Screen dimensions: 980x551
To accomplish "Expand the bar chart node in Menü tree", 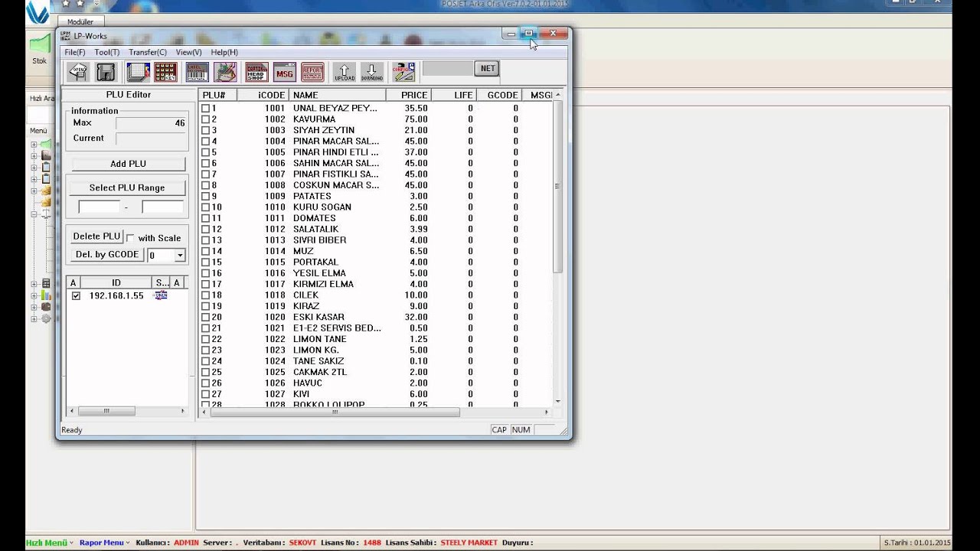I will [34, 295].
